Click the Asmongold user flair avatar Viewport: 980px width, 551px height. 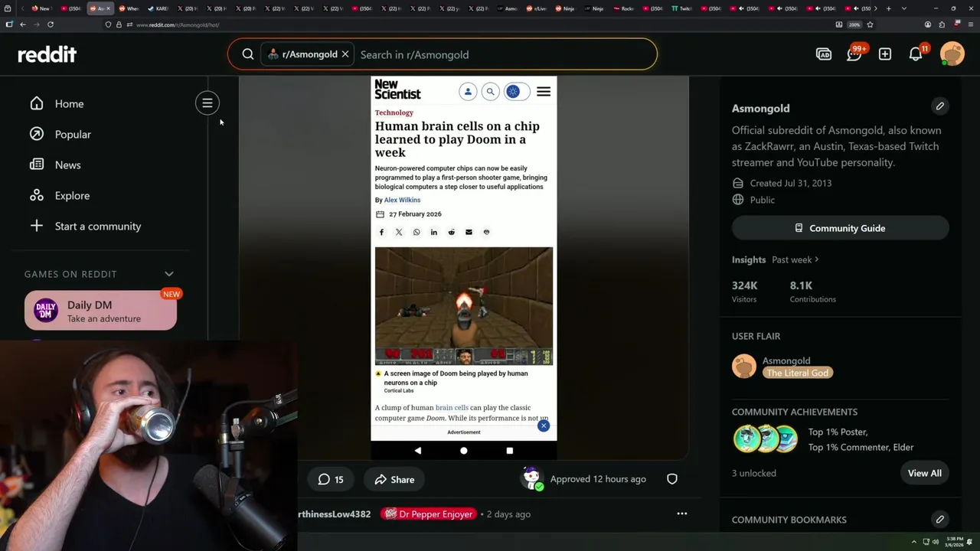coord(744,367)
